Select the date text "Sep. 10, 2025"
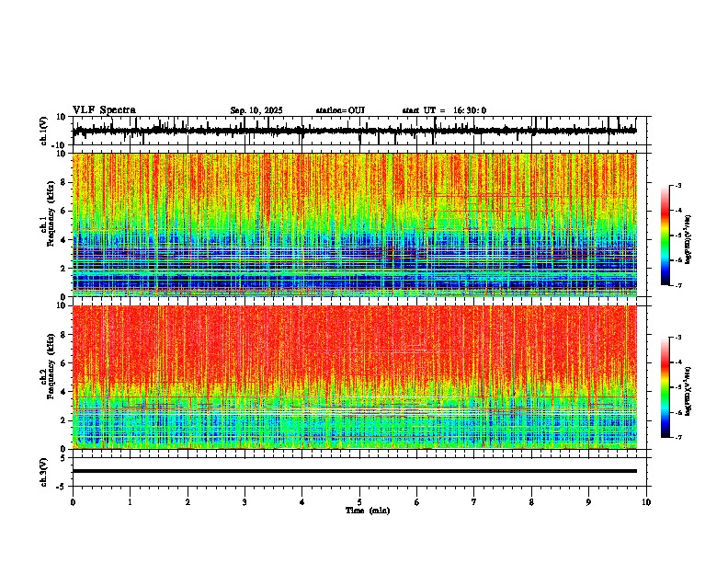 (x=256, y=110)
